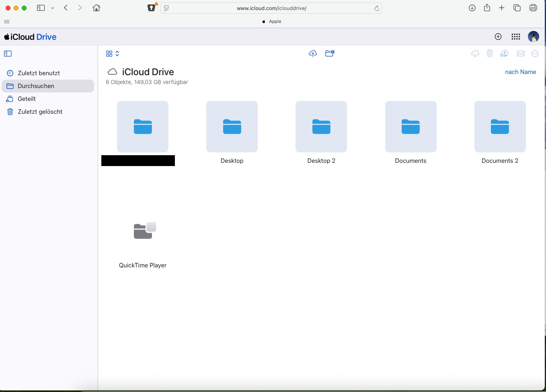
Task: Select the Desktop folder
Action: (232, 127)
